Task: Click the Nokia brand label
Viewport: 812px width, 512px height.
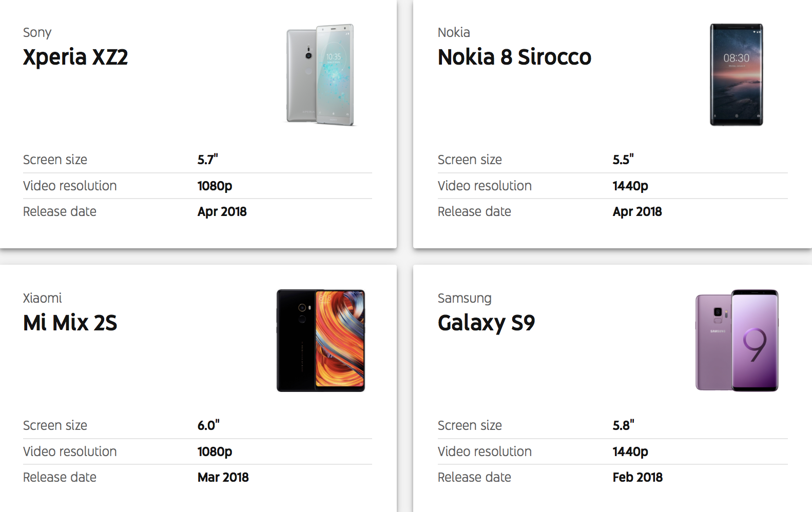Action: click(454, 32)
